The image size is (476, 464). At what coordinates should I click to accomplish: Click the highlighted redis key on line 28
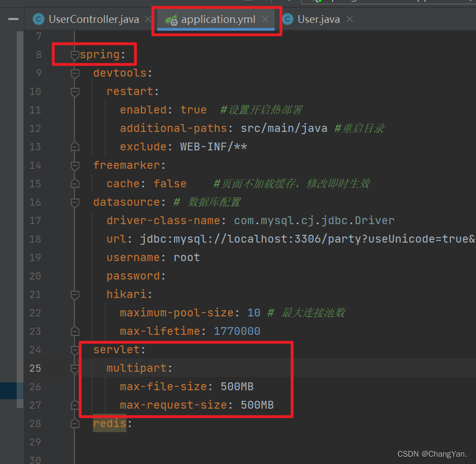click(x=109, y=423)
